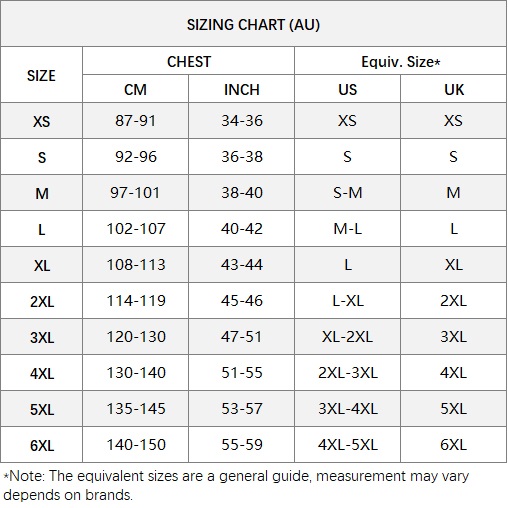Click the L-XL US size cell

pos(347,301)
